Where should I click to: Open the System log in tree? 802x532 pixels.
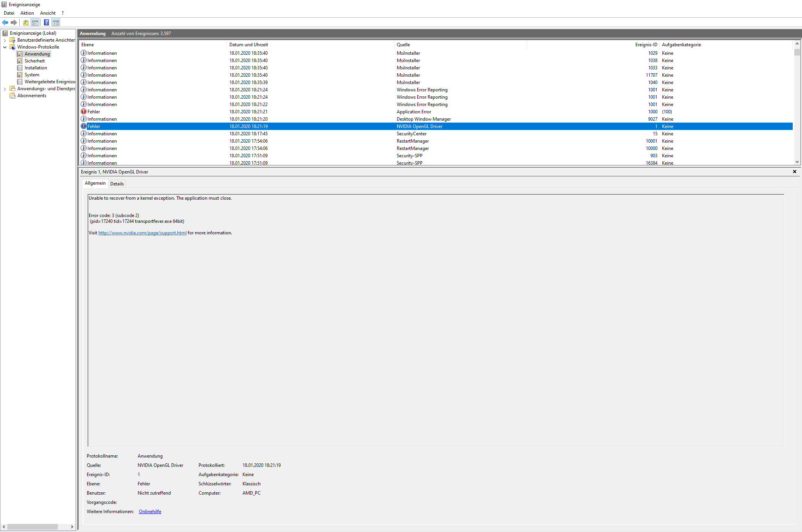[32, 75]
